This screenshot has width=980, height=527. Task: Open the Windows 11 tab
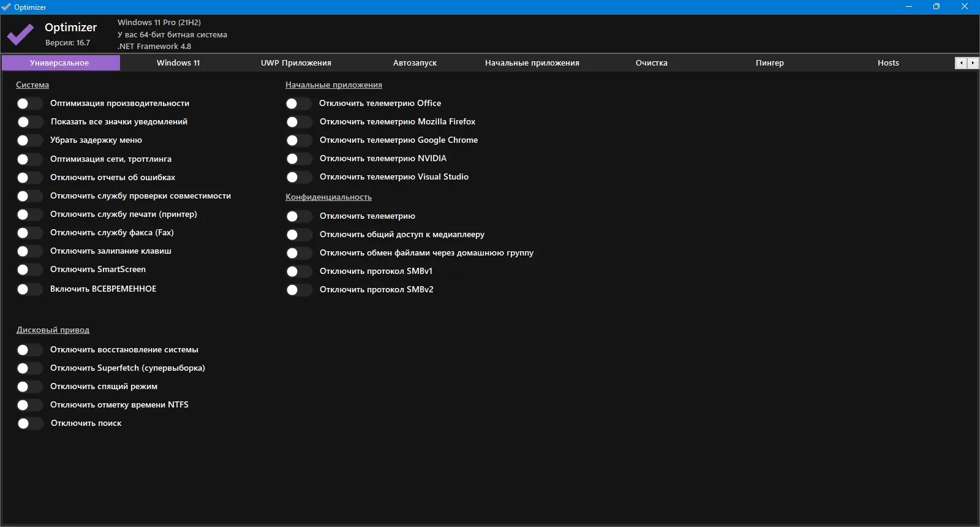pos(178,63)
